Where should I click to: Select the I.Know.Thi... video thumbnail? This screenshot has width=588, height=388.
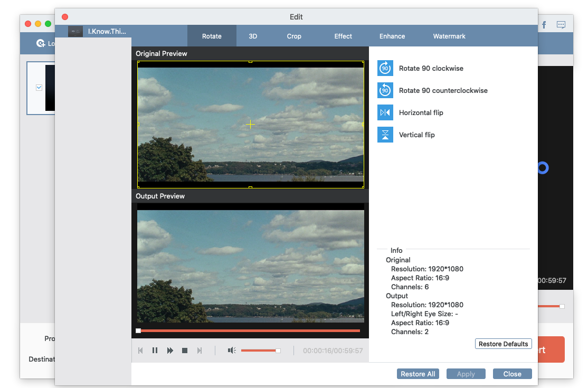point(75,32)
